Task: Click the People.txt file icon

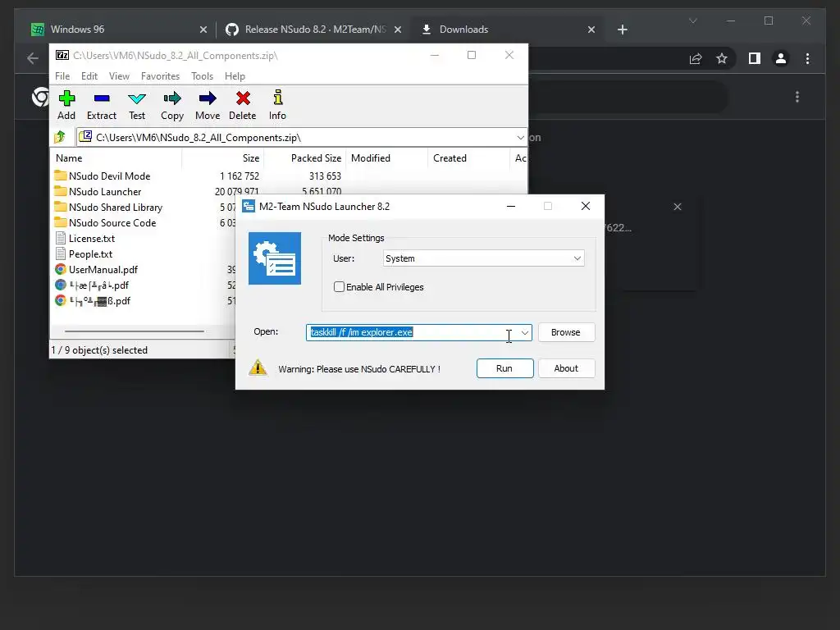Action: pyautogui.click(x=61, y=253)
